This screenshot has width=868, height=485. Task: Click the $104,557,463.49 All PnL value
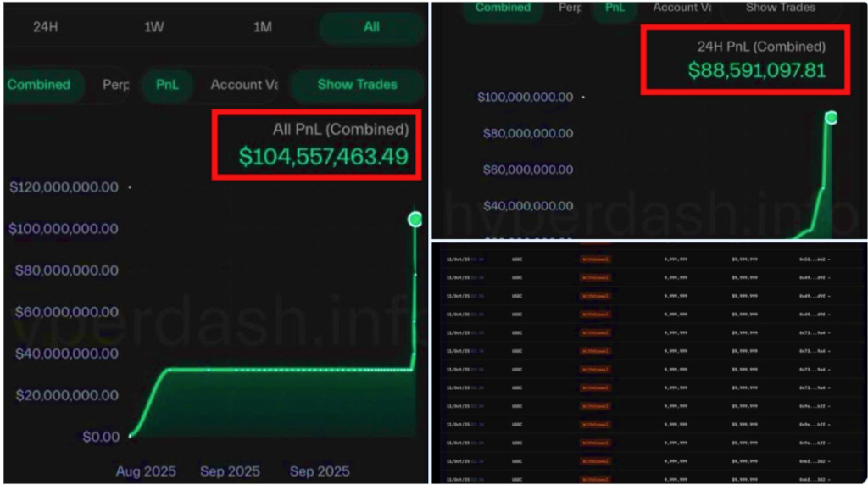[323, 157]
